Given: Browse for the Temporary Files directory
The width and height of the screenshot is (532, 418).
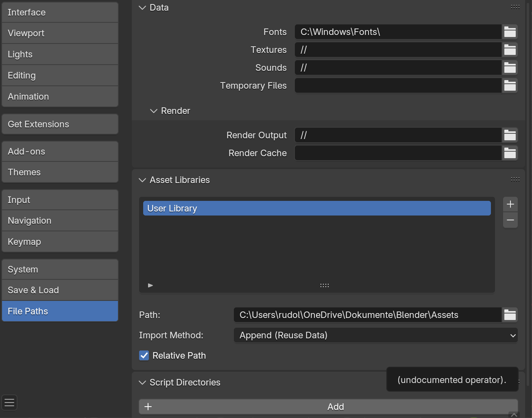Looking at the screenshot, I should click(510, 85).
